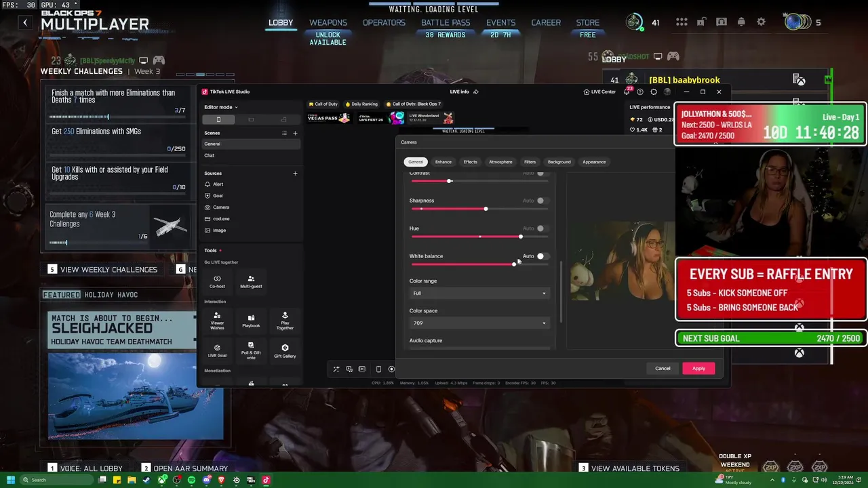This screenshot has width=868, height=488.
Task: Switch to the Background camera tab
Action: pos(559,162)
